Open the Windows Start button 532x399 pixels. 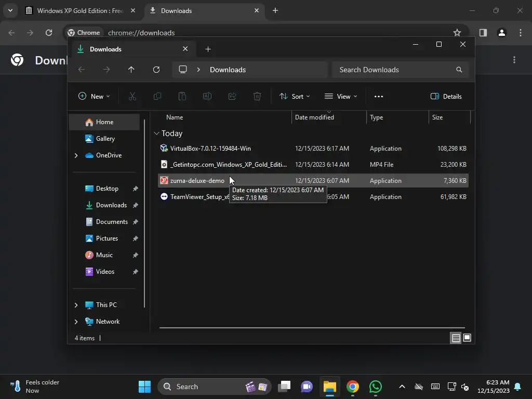tap(144, 387)
